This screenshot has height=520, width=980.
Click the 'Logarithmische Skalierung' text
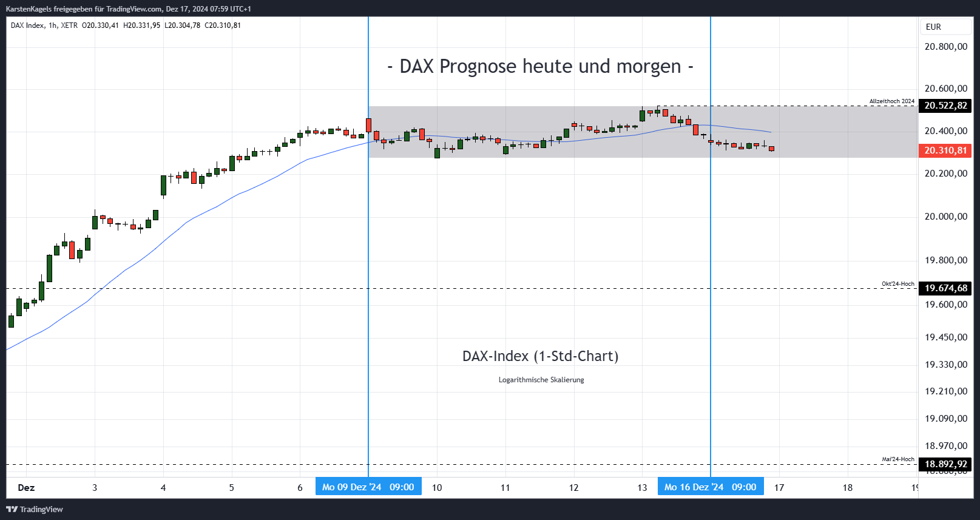coord(541,380)
